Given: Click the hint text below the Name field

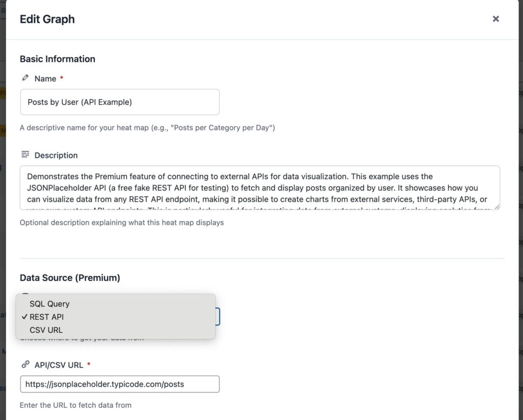Looking at the screenshot, I should 147,128.
